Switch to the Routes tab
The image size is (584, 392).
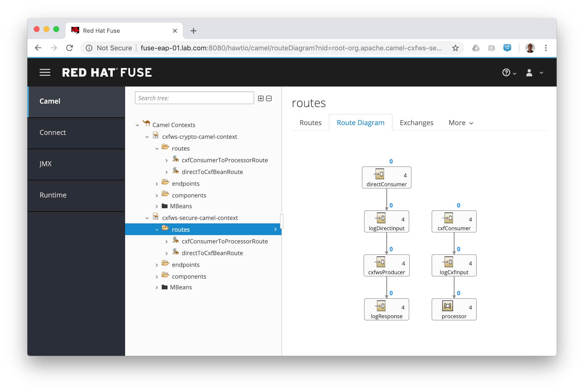[x=310, y=123]
